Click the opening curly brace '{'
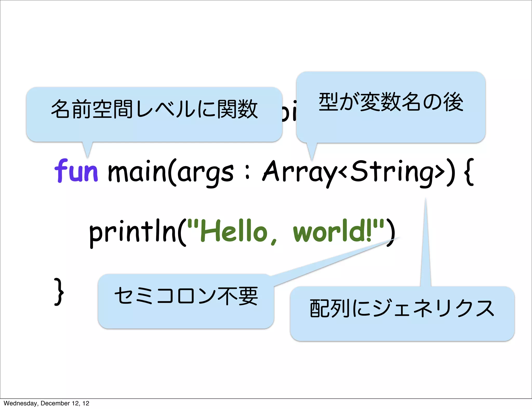Viewport: 532px width, 409px height. 469,172
